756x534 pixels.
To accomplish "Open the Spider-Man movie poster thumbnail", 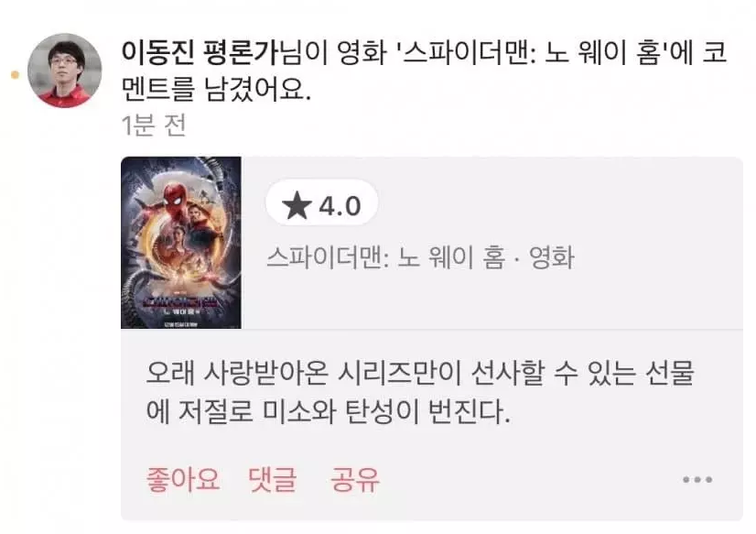I will click(181, 243).
